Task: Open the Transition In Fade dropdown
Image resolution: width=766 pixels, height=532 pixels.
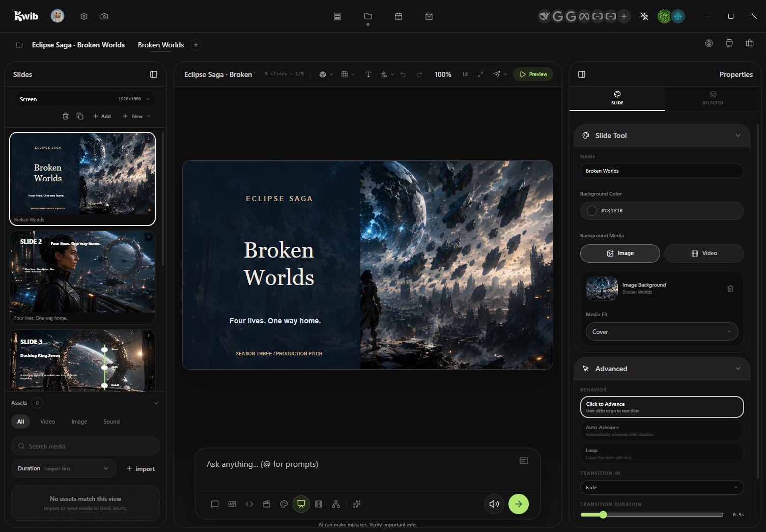Action: pyautogui.click(x=662, y=487)
